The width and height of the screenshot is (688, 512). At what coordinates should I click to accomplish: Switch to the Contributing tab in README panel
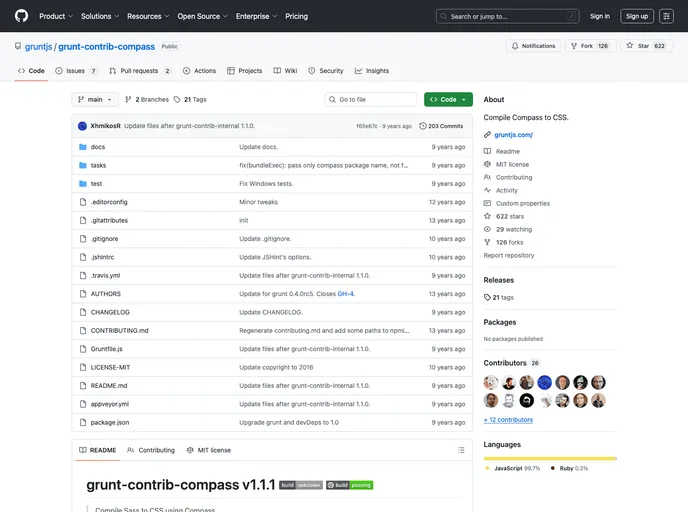(x=151, y=450)
